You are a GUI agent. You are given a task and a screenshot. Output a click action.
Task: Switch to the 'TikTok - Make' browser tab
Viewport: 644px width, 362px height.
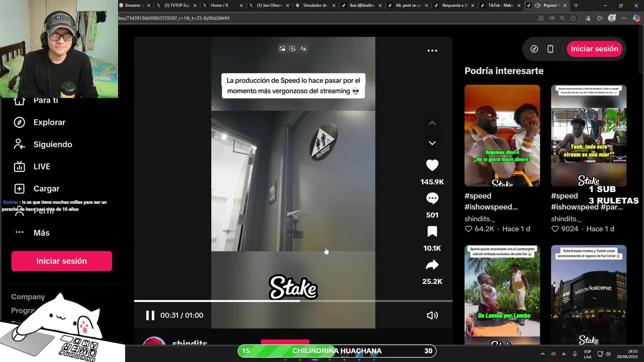point(501,6)
